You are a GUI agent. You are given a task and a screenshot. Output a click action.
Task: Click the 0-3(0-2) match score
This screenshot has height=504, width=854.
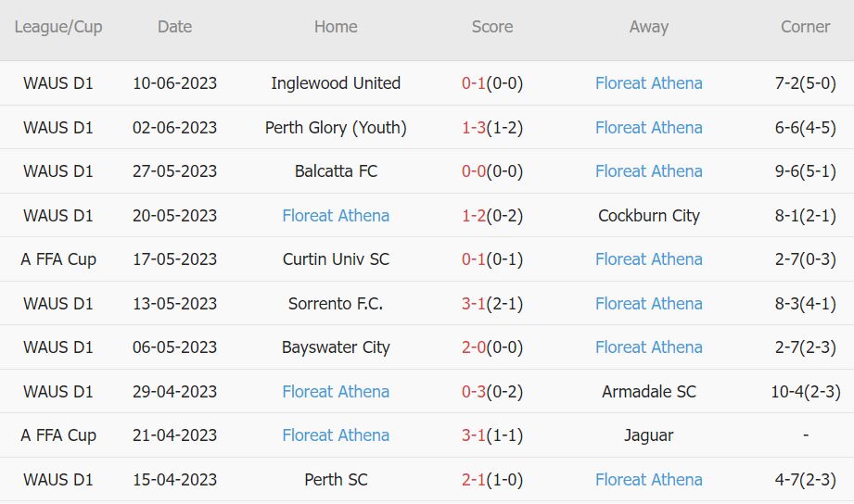pos(492,392)
